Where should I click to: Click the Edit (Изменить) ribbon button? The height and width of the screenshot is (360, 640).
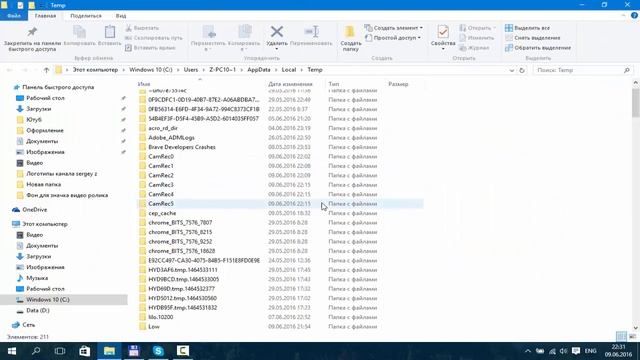pos(476,38)
